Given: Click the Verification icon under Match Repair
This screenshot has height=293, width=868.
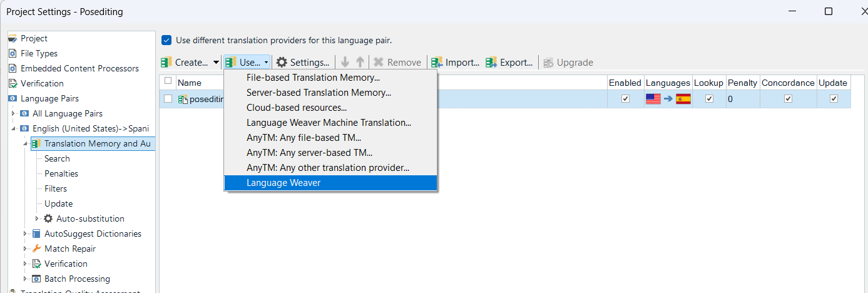Looking at the screenshot, I should pos(36,264).
